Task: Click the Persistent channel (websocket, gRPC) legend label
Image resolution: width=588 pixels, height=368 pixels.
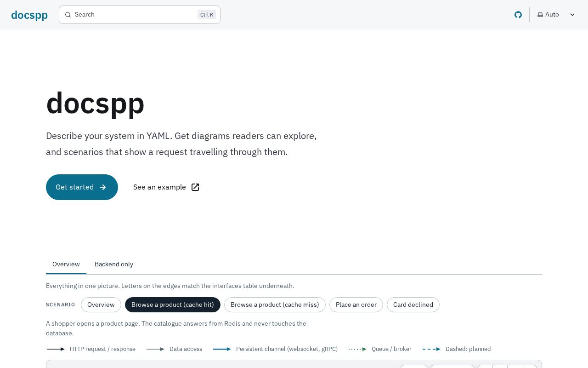Action: point(287,349)
